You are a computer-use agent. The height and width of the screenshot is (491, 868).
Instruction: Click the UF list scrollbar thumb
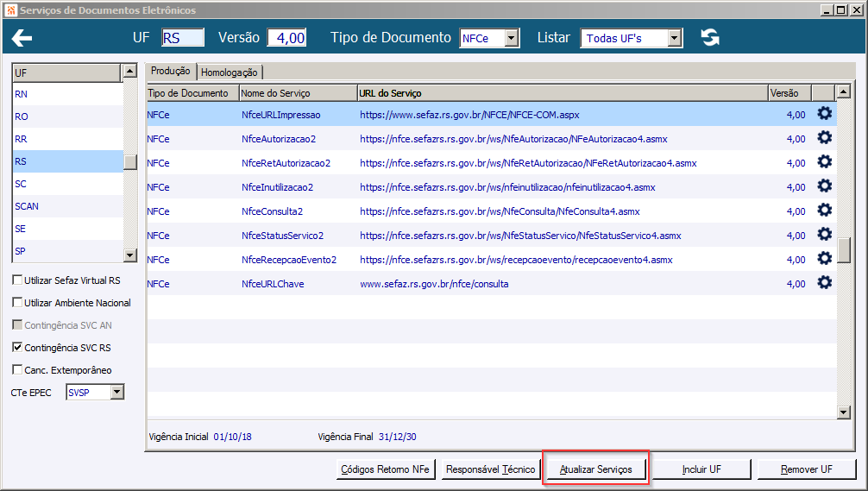click(x=130, y=162)
